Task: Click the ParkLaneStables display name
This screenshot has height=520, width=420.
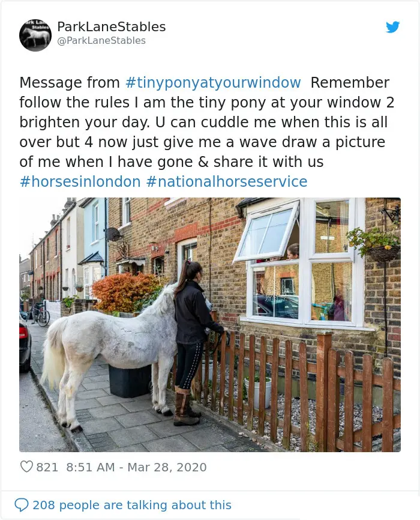Action: click(x=112, y=27)
